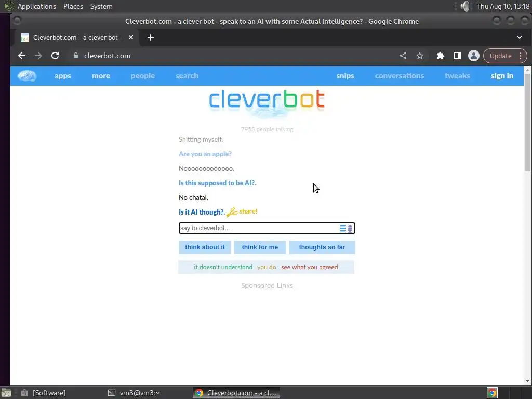The height and width of the screenshot is (399, 532).
Task: Click the scissors share snippet icon
Action: (232, 212)
